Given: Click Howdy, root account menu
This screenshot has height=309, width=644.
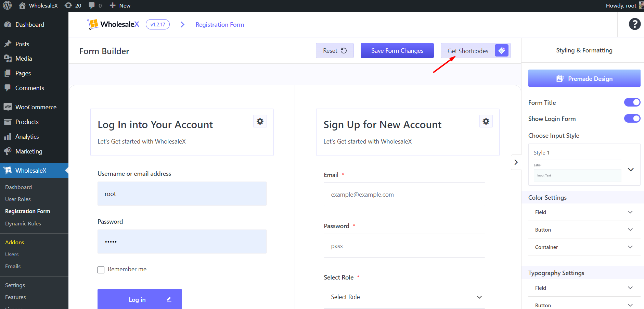Looking at the screenshot, I should tap(624, 5).
